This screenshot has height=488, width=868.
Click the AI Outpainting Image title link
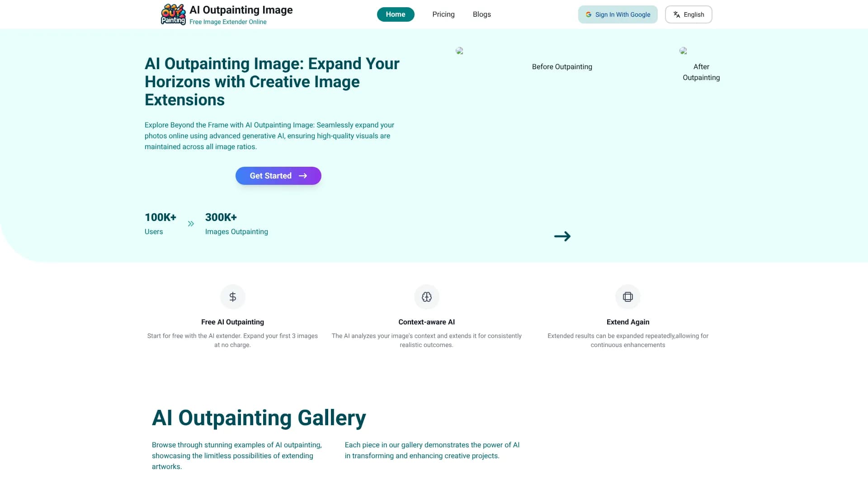tap(241, 9)
